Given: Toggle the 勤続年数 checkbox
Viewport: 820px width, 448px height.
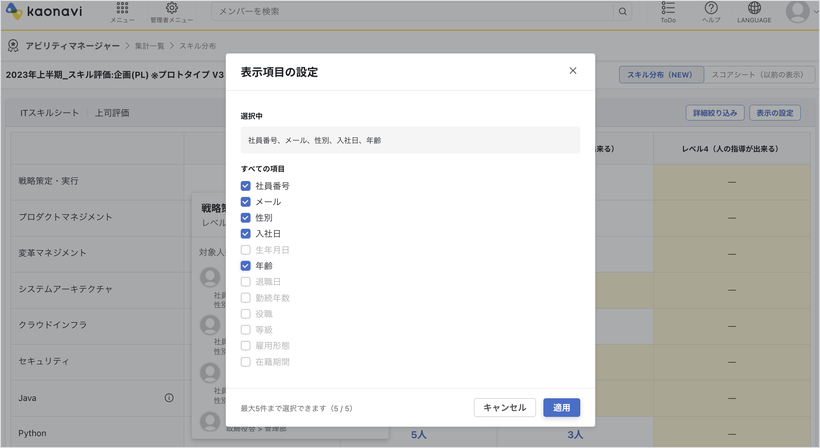Looking at the screenshot, I should pos(245,298).
